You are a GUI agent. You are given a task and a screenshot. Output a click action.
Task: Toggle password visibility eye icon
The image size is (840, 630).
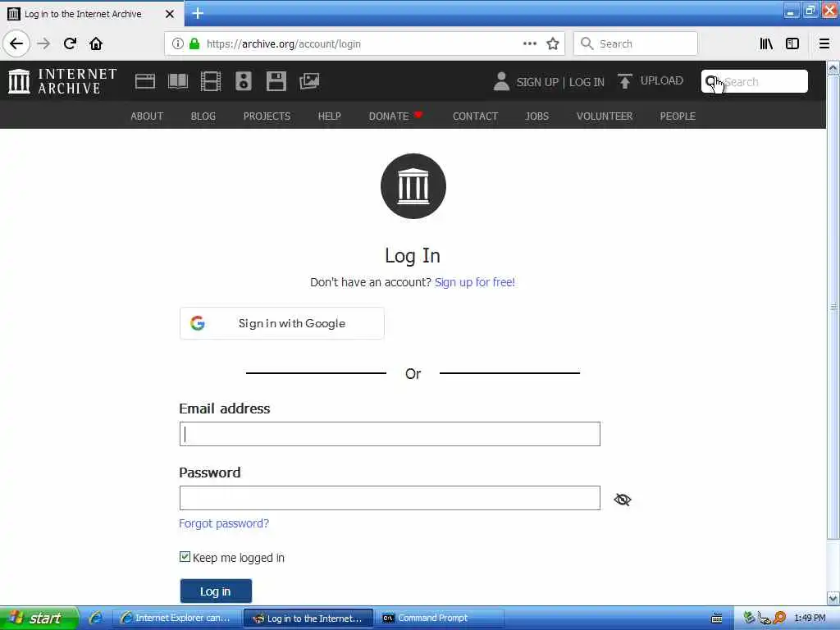(x=622, y=500)
